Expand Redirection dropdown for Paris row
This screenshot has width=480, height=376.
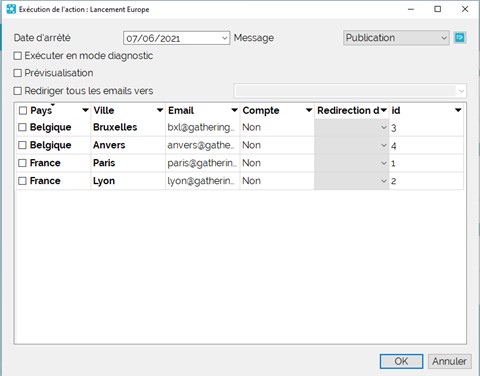pyautogui.click(x=384, y=163)
